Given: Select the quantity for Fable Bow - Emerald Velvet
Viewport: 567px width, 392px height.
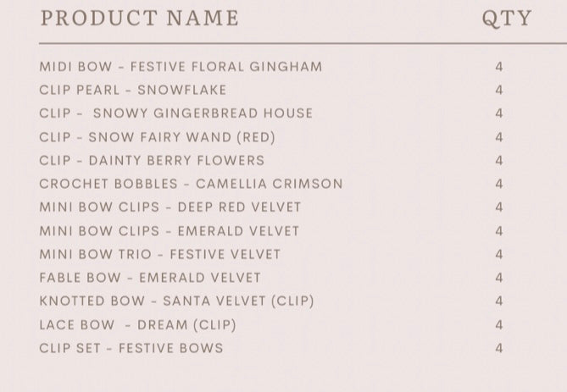Looking at the screenshot, I should (x=499, y=278).
